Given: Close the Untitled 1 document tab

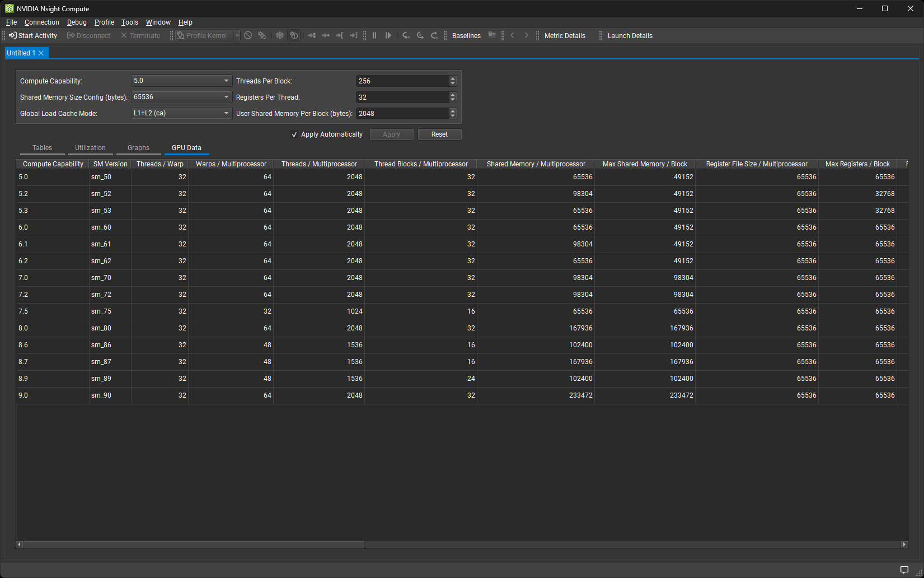Looking at the screenshot, I should pyautogui.click(x=41, y=53).
